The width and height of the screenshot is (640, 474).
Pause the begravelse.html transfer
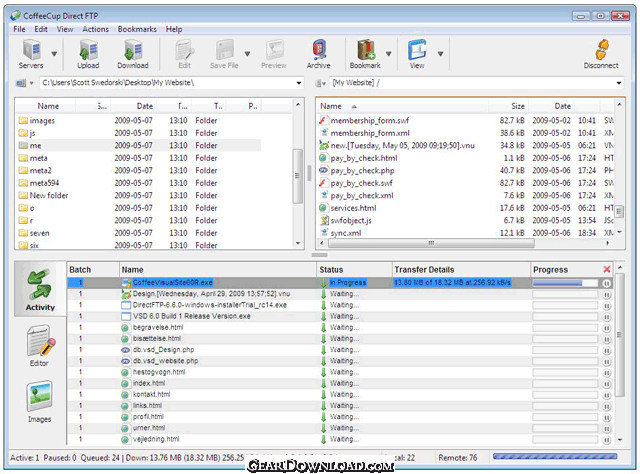[x=607, y=328]
